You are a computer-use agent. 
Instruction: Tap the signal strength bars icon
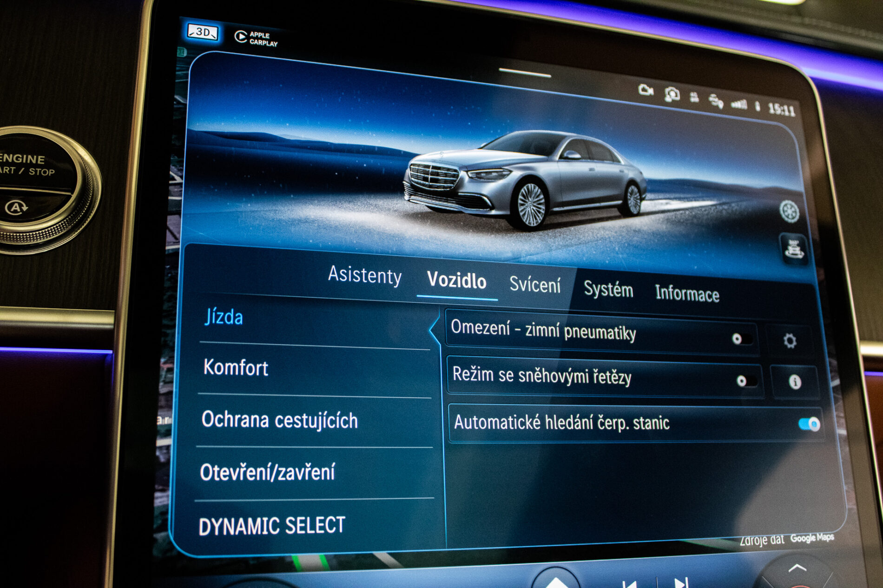739,105
